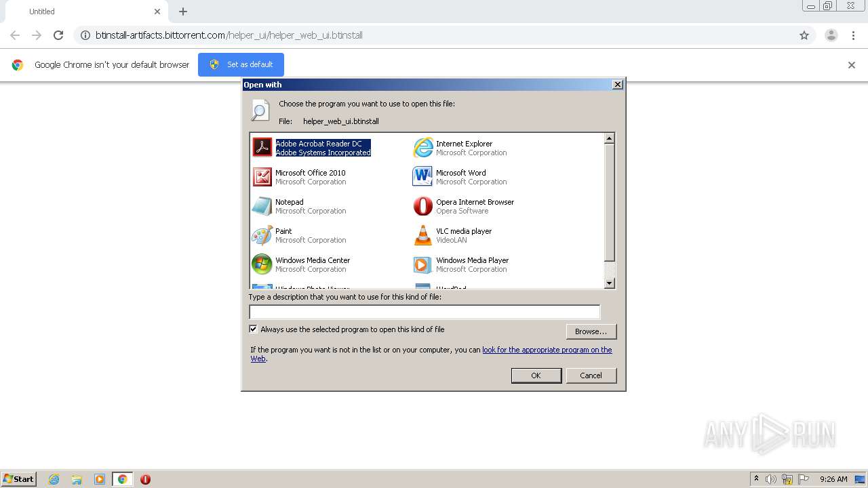
Task: Select the 'Microsoft Word' program name
Action: pos(461,173)
